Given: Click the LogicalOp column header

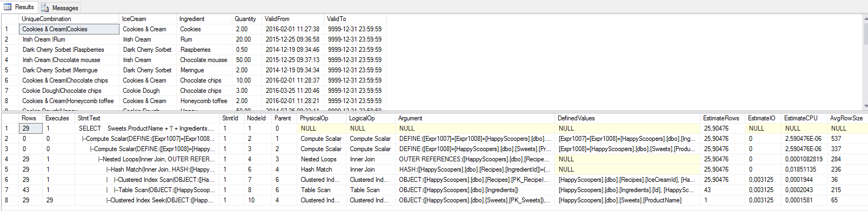Looking at the screenshot, I should [x=371, y=118].
